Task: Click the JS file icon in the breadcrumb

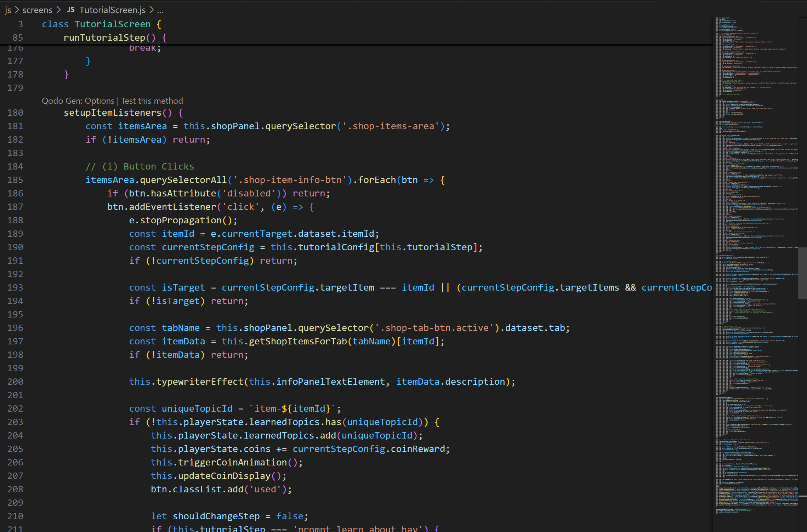Action: [70, 10]
